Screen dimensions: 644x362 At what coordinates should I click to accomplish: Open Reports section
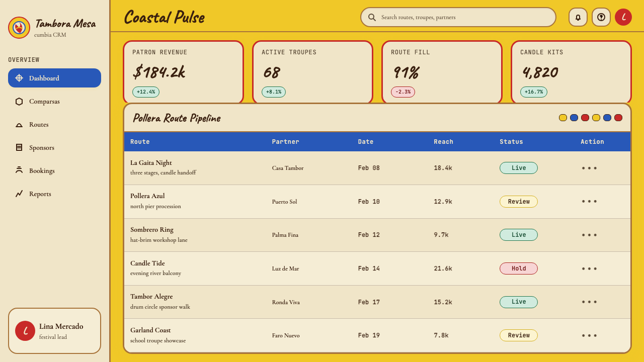(x=54, y=194)
